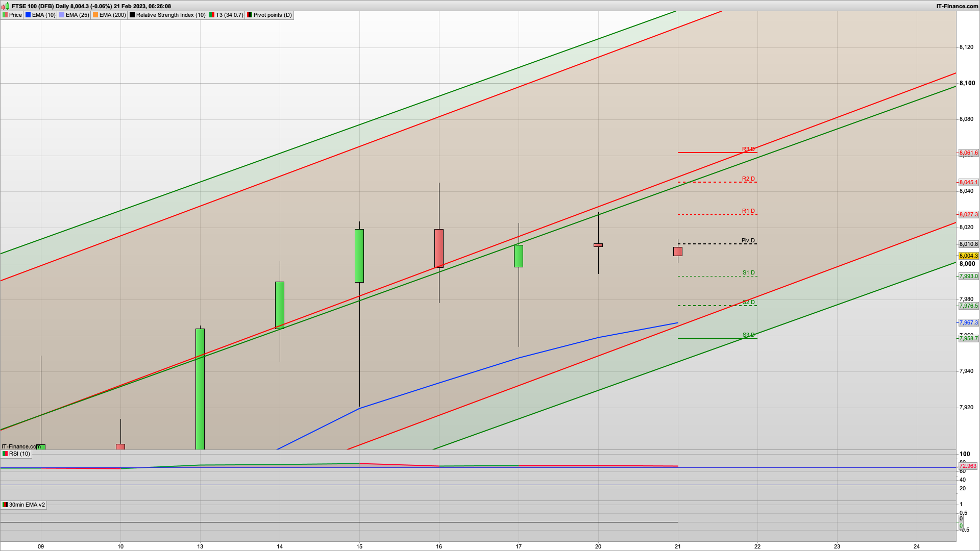Click the Relative Strength Index (10) black icon

[x=132, y=15]
